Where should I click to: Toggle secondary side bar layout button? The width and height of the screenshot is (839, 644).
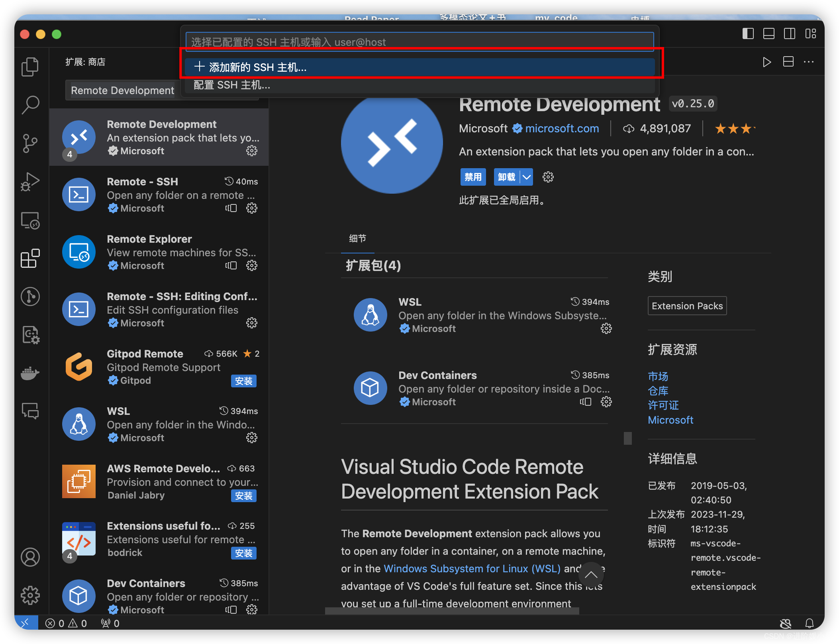coord(789,33)
